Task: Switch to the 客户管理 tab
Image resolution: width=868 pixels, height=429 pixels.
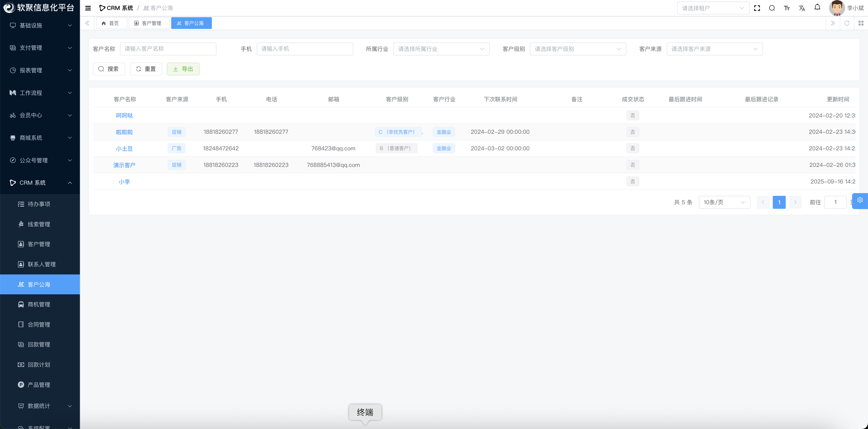Action: click(149, 23)
